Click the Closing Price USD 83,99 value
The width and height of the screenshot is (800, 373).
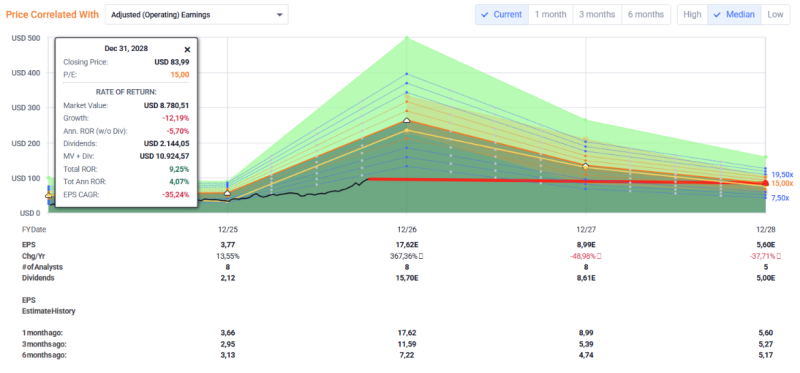click(x=171, y=62)
